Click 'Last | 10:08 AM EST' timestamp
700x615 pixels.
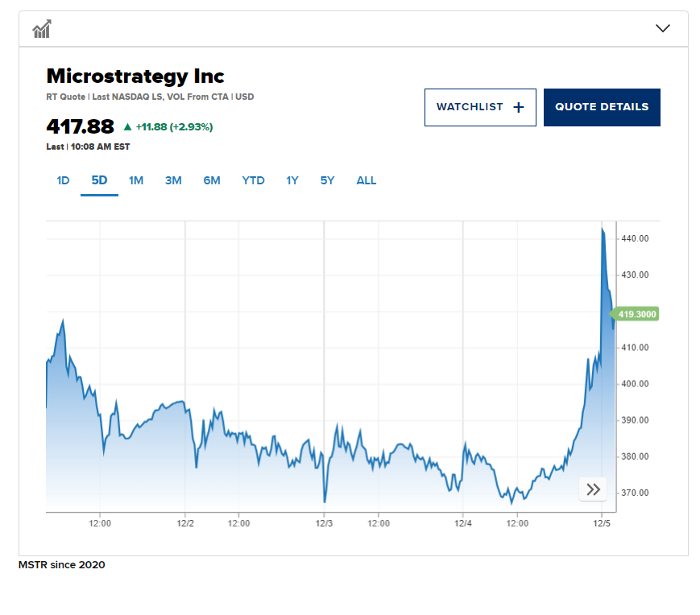pos(88,147)
